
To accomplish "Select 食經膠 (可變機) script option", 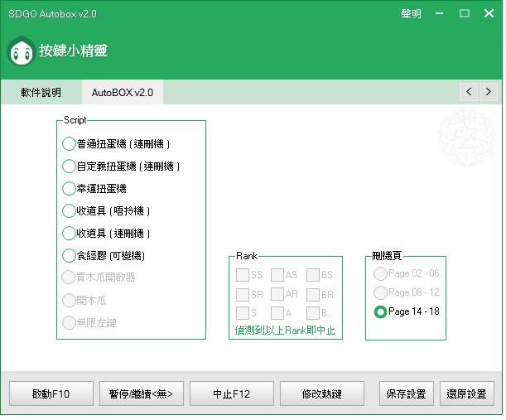I will tap(70, 256).
